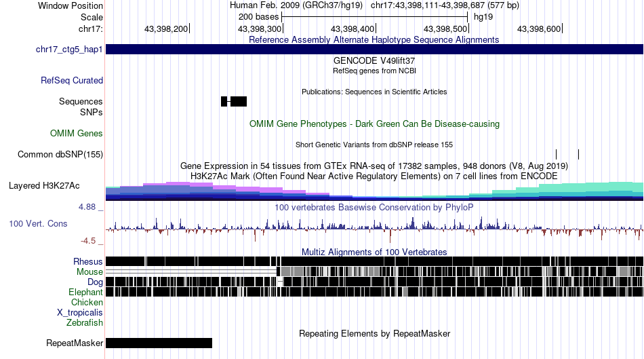This screenshot has height=359, width=644.
Task: Click the Sequences track label
Action: pyautogui.click(x=81, y=101)
